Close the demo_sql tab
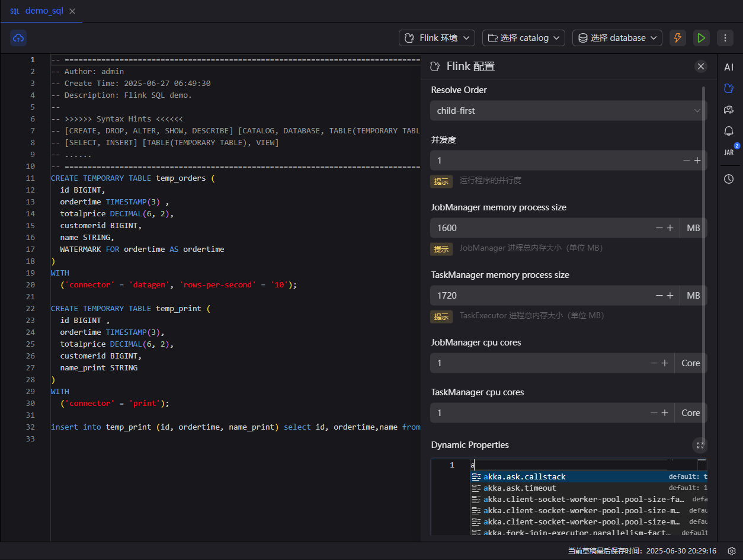This screenshot has height=560, width=743. click(72, 11)
